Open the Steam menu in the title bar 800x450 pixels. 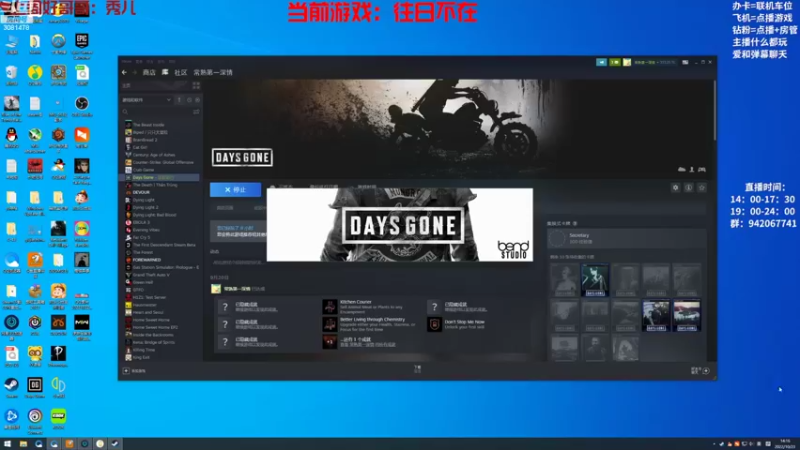pyautogui.click(x=126, y=61)
